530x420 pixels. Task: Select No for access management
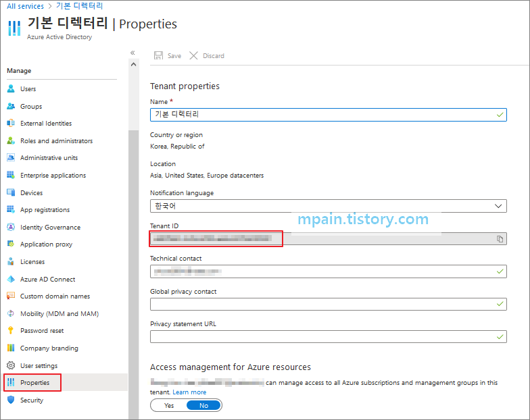(x=204, y=405)
